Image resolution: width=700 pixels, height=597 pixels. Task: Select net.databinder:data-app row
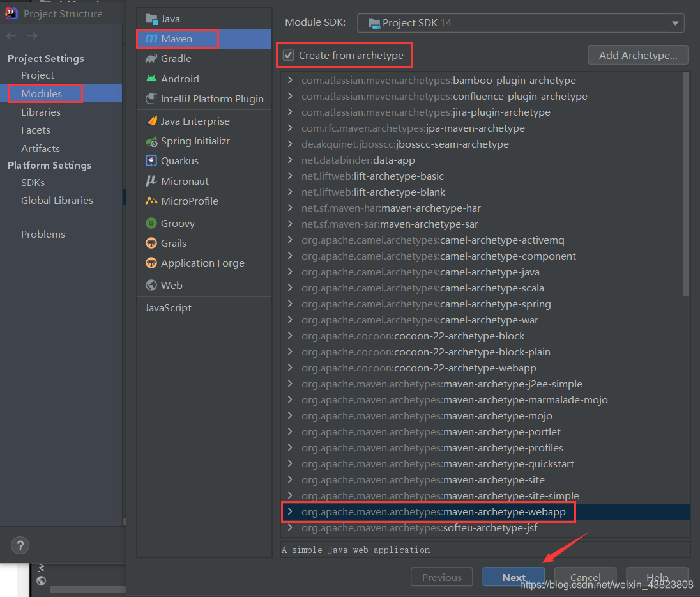coord(485,160)
